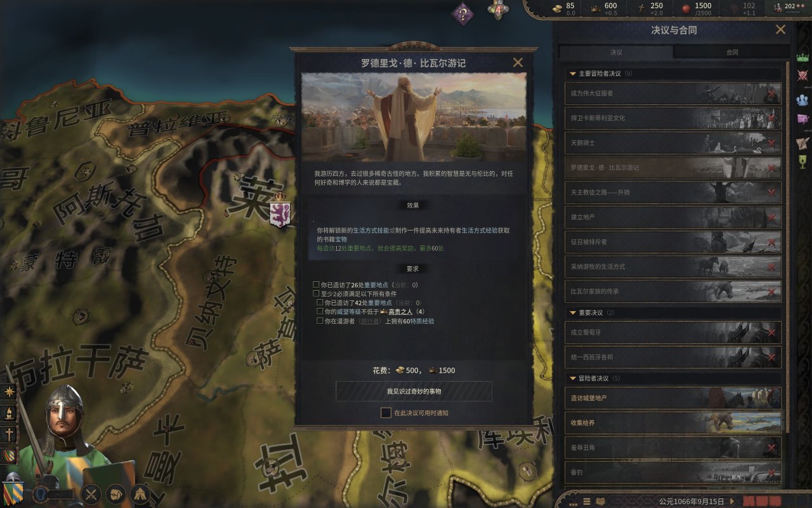Toggle the visited 26 landmarks requirement checkbox
This screenshot has width=812, height=508.
point(316,285)
